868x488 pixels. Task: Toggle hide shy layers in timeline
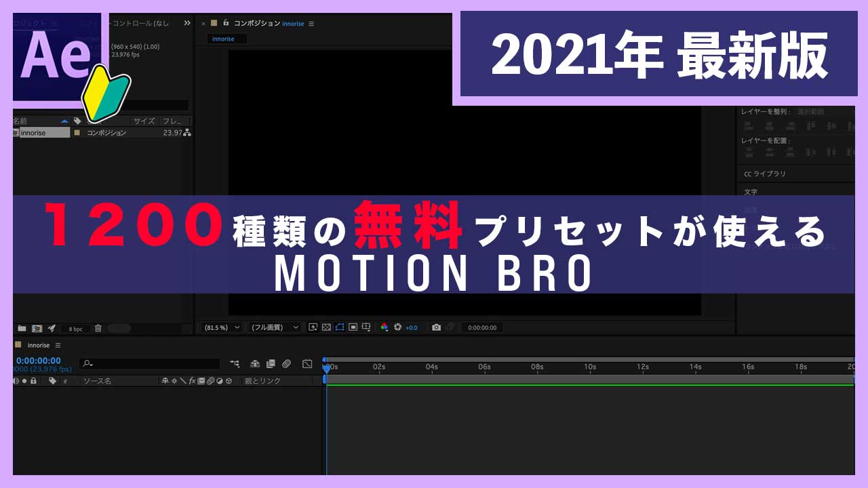click(x=255, y=364)
